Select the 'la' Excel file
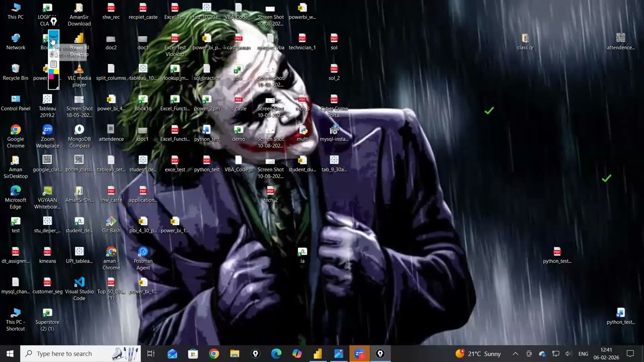Image resolution: width=644 pixels, height=362 pixels. point(302,255)
